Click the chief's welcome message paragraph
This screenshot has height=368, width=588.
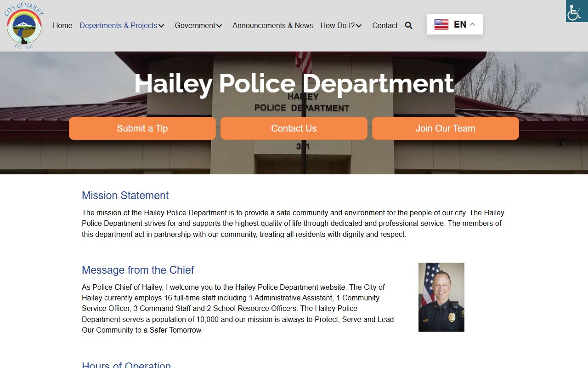238,309
